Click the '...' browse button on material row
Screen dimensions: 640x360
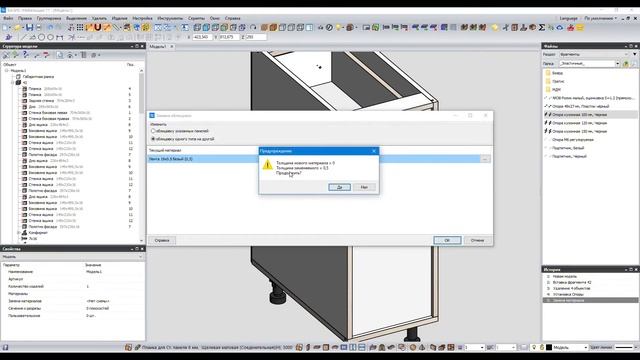pyautogui.click(x=485, y=159)
